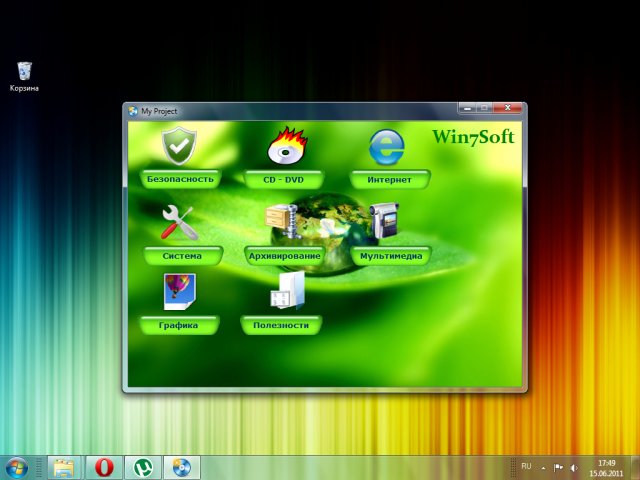
Task: Open Action Center flag icon in tray
Action: pos(558,468)
